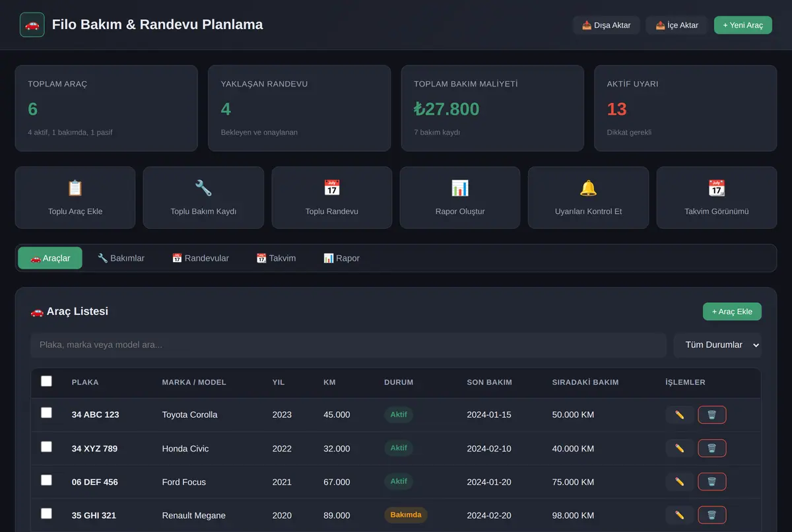Toggle the select-all checkbox in table header
The image size is (792, 532).
tap(46, 381)
